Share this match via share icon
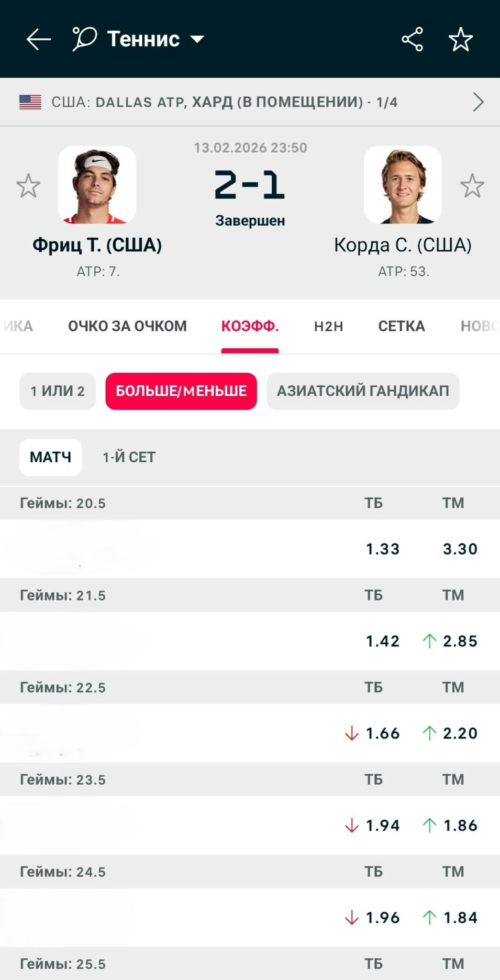Image resolution: width=500 pixels, height=980 pixels. pyautogui.click(x=412, y=39)
